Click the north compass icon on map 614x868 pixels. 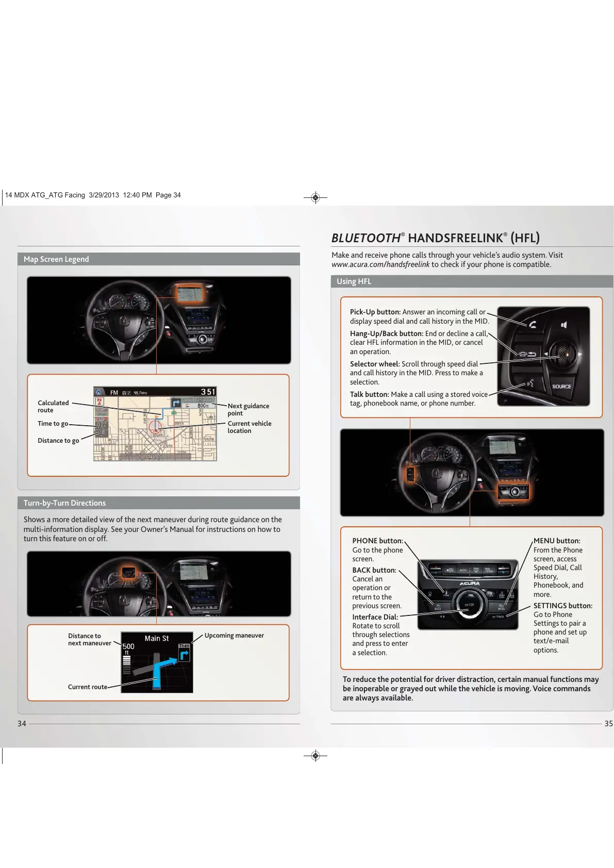tap(99, 401)
